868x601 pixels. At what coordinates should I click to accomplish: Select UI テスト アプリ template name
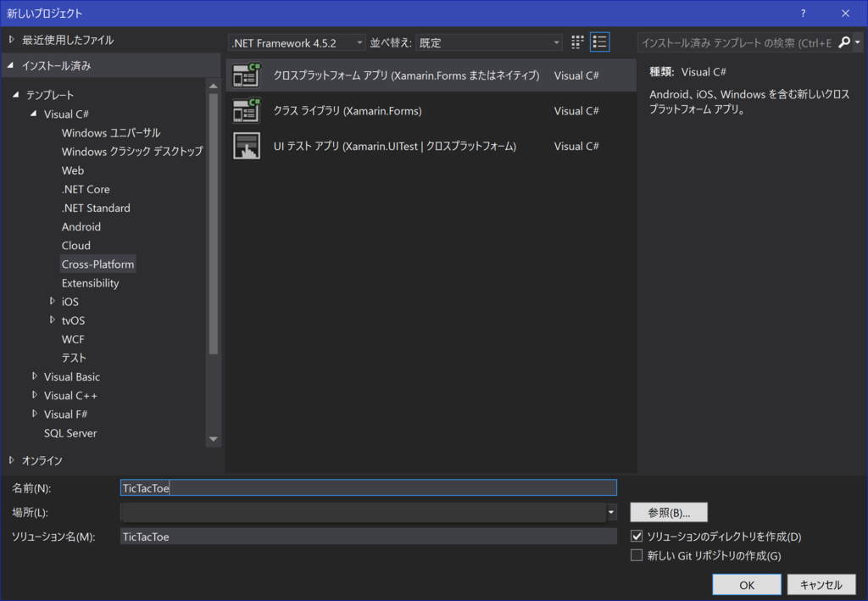(x=395, y=146)
